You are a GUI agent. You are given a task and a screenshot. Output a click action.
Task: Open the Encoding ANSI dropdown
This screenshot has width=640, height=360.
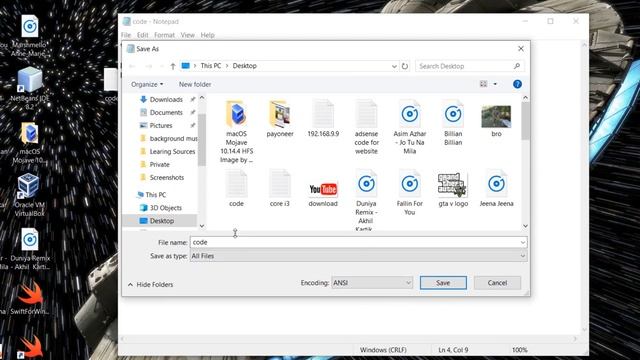click(372, 283)
